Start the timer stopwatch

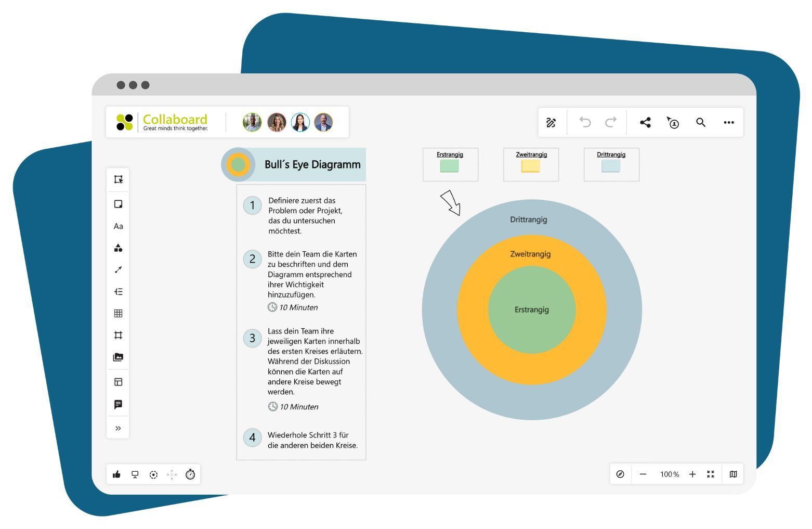190,474
